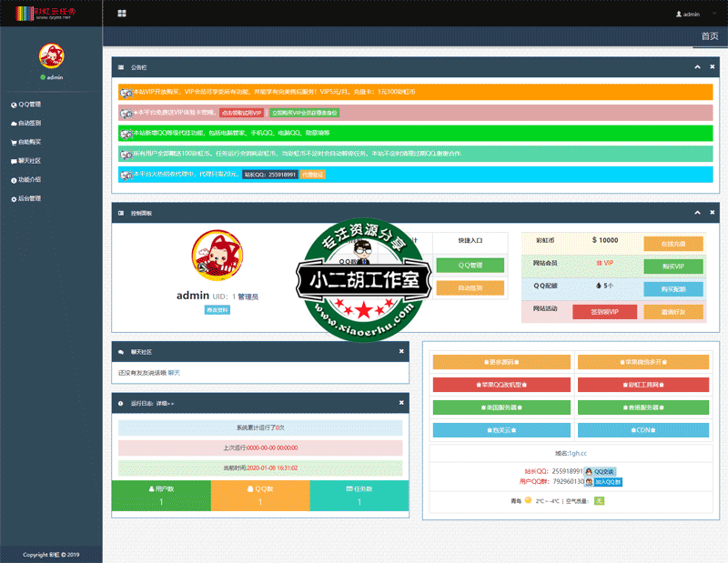Collapse the 公告栏 panel
Viewport: 728px width, 563px height.
pos(698,66)
